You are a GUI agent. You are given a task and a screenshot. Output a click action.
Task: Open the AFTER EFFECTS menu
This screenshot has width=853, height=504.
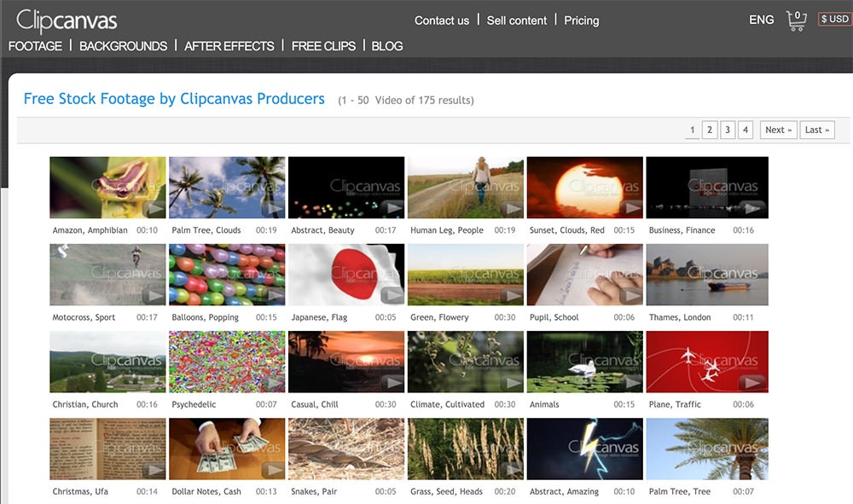229,46
